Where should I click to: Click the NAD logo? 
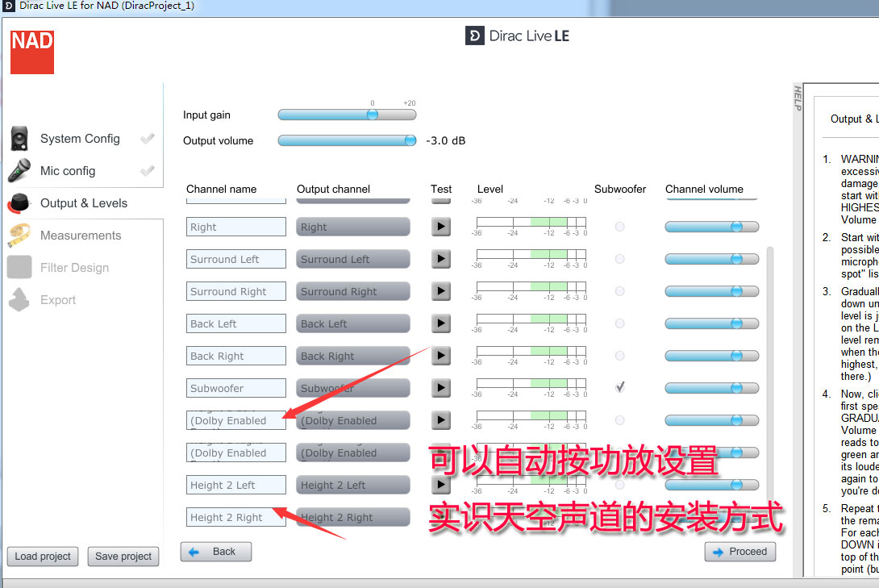32,52
